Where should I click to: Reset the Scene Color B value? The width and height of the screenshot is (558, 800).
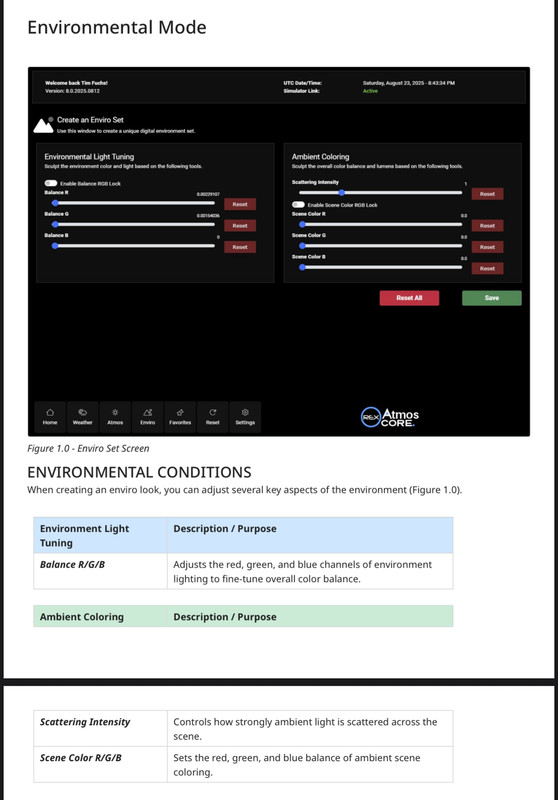487,268
